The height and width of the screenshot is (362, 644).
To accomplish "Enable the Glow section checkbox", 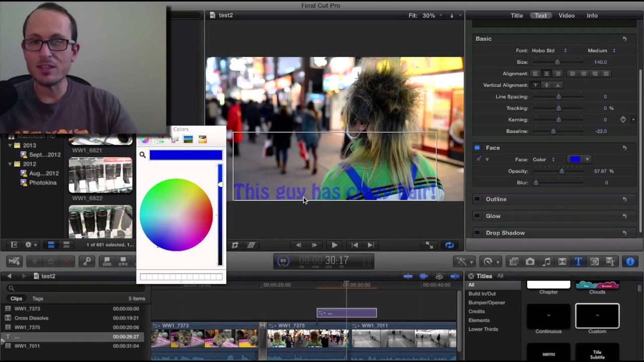I will pyautogui.click(x=477, y=216).
